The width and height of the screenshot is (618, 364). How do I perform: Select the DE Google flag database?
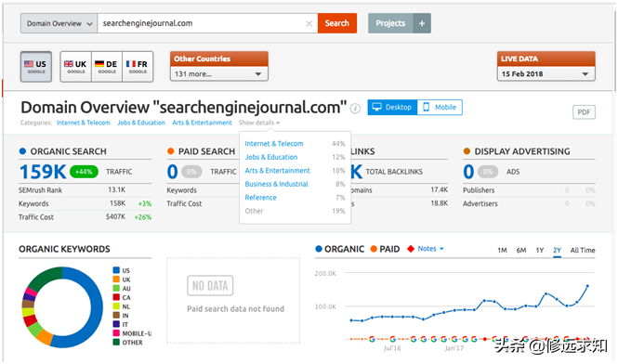click(107, 67)
